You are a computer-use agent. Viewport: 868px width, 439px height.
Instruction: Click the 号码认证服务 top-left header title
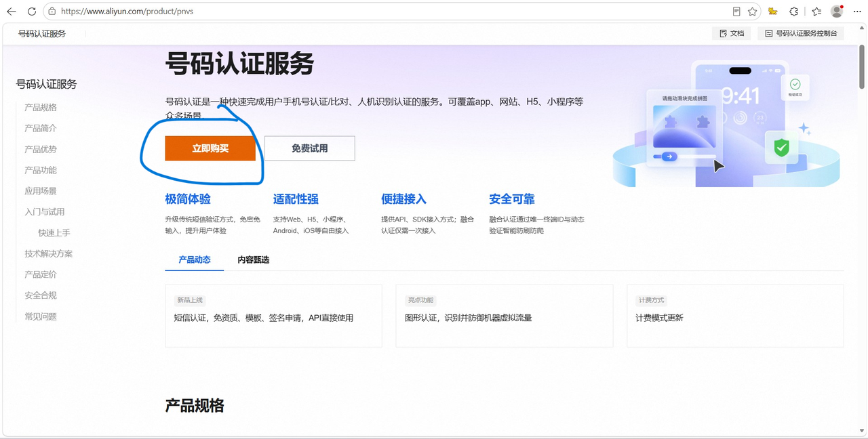click(42, 33)
